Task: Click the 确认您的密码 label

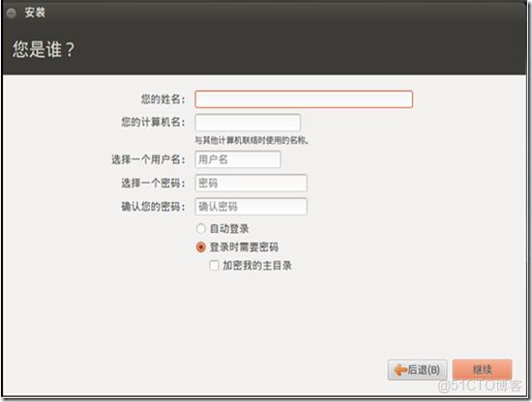Action: click(x=154, y=207)
